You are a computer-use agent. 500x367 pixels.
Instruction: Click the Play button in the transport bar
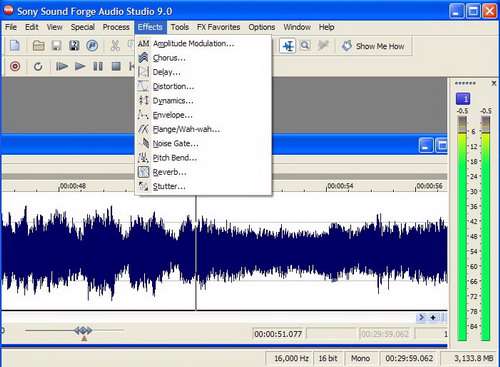[x=80, y=66]
